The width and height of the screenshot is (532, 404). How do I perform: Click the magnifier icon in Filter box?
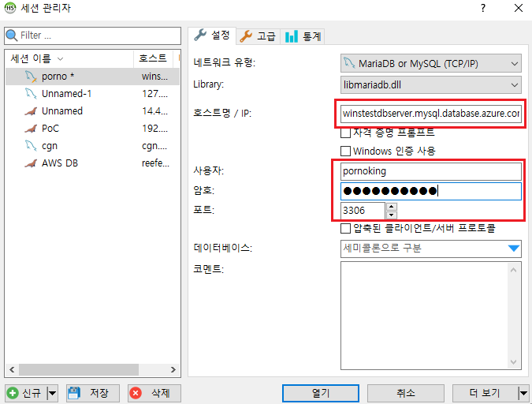(x=12, y=36)
